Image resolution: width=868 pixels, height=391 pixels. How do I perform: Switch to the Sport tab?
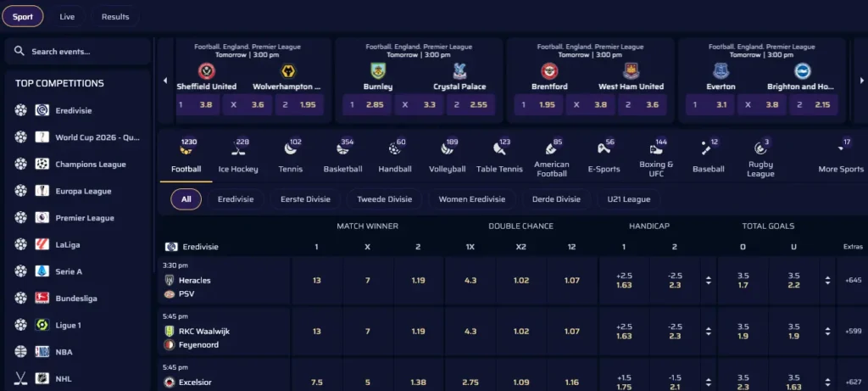coord(23,17)
